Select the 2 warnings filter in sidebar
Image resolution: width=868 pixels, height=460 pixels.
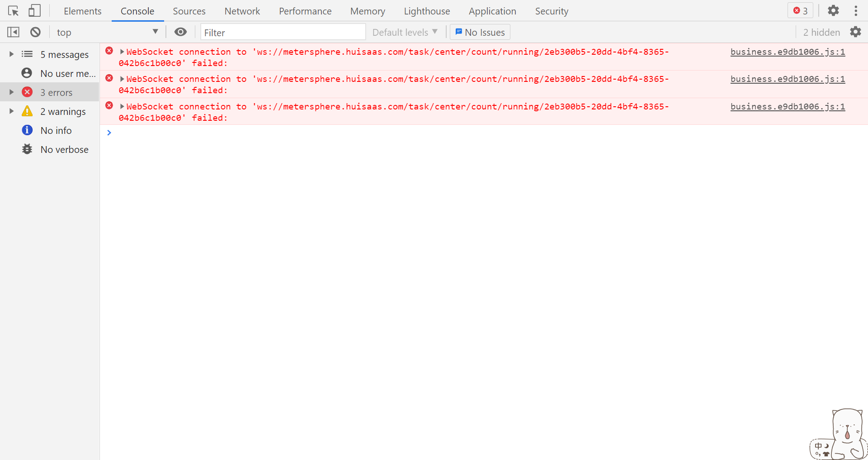point(63,111)
